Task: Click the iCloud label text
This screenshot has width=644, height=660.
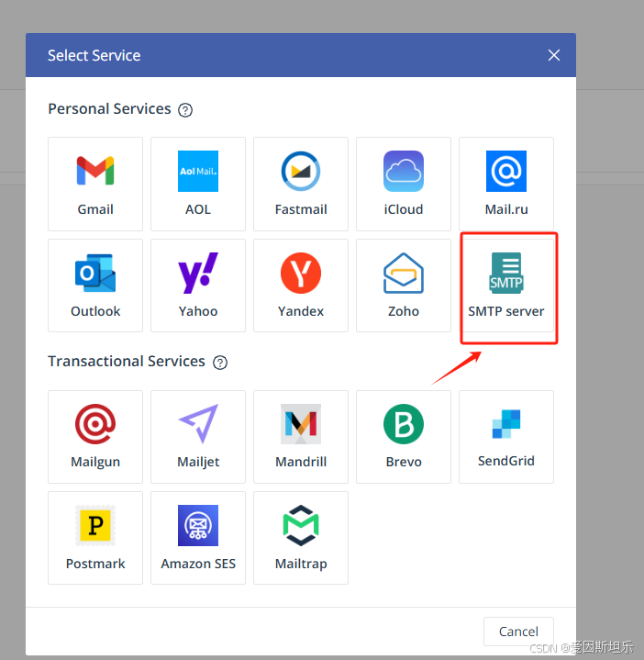Action: [404, 209]
